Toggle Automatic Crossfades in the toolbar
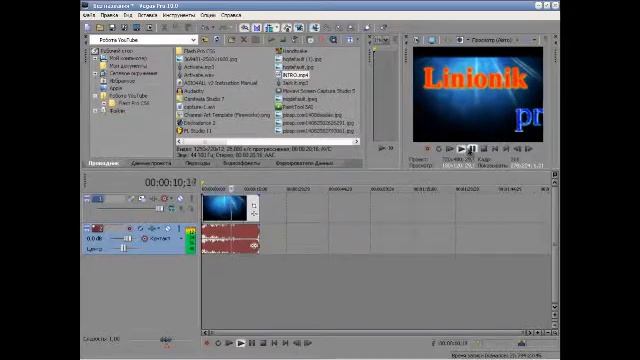Image resolution: width=640 pixels, height=360 pixels. 257,28
